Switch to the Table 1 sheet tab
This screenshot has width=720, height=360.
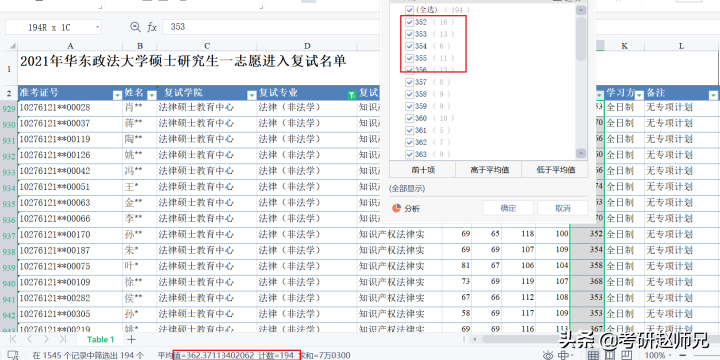pyautogui.click(x=101, y=340)
